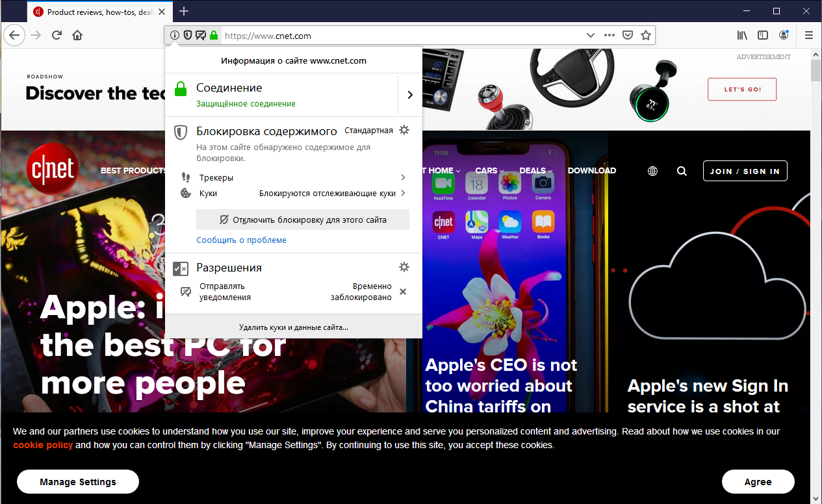Show history dropdown in address bar
Viewport: 822px width, 504px height.
591,36
